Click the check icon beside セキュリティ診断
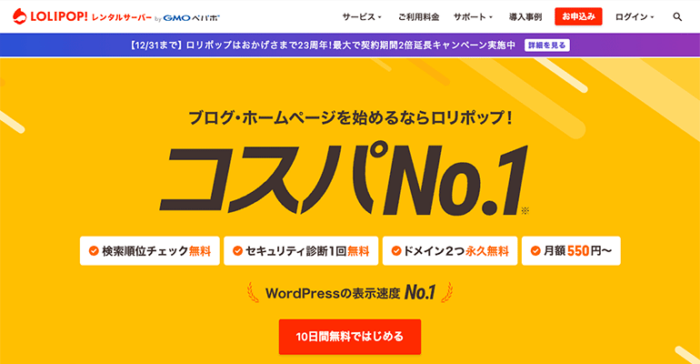Viewport: 700px width, 364px height. coord(238,251)
